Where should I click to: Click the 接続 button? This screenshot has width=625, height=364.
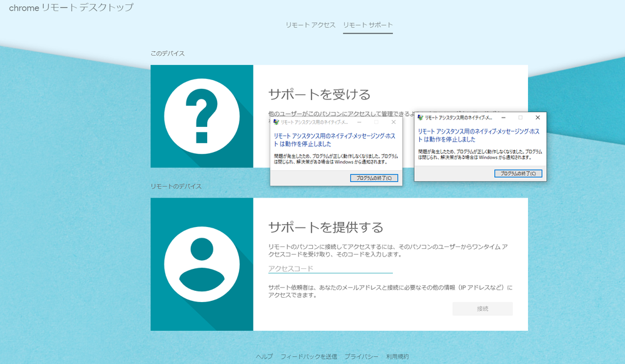pos(482,308)
